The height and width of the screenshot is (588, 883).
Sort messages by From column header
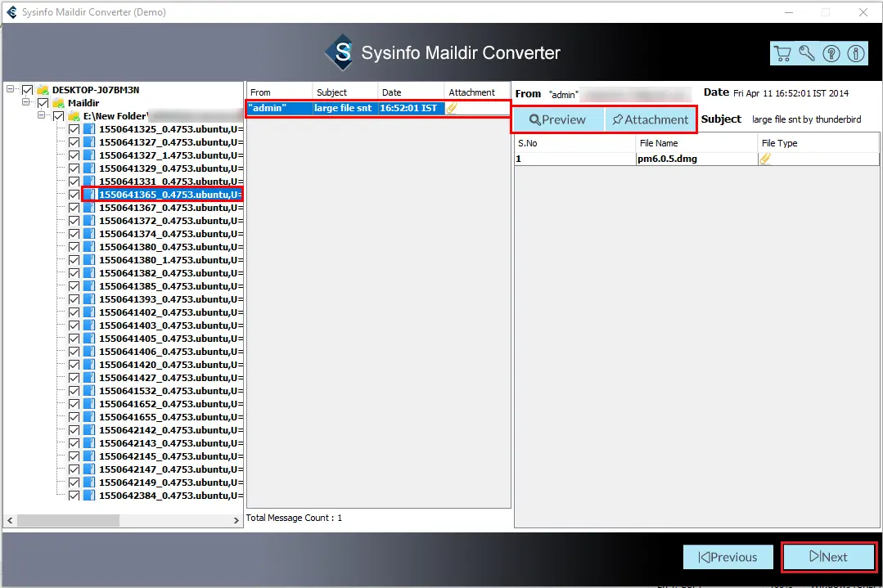(x=279, y=92)
